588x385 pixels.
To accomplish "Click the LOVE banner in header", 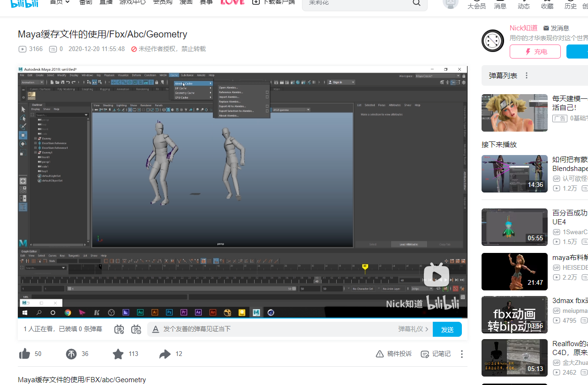I will click(x=233, y=2).
